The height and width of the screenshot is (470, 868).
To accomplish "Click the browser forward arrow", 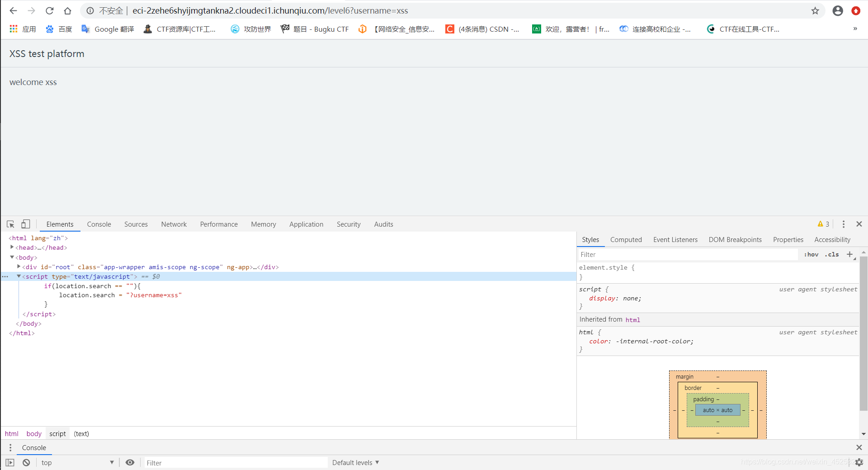I will tap(32, 10).
